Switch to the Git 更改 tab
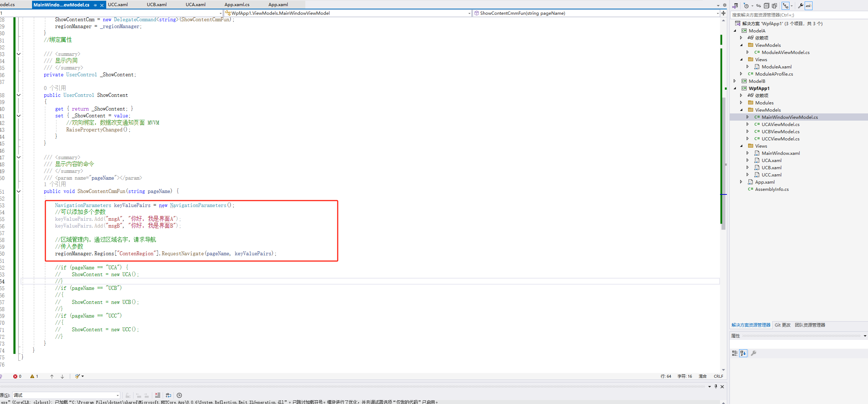Screen dimensions: 868x404 782,325
